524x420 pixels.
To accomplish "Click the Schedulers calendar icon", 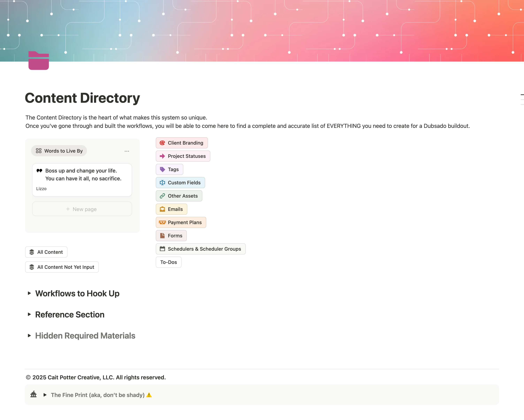I will point(162,249).
